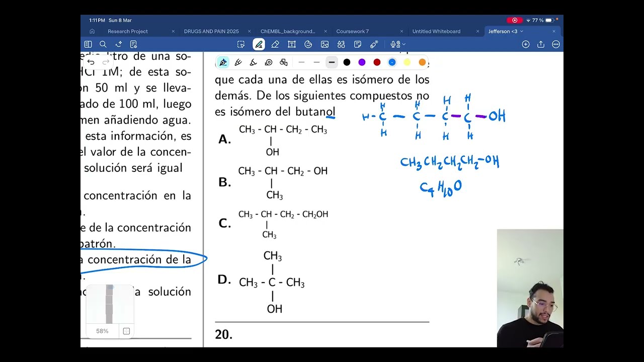Pick the purple pen color
This screenshot has width=644, height=362.
[x=362, y=62]
